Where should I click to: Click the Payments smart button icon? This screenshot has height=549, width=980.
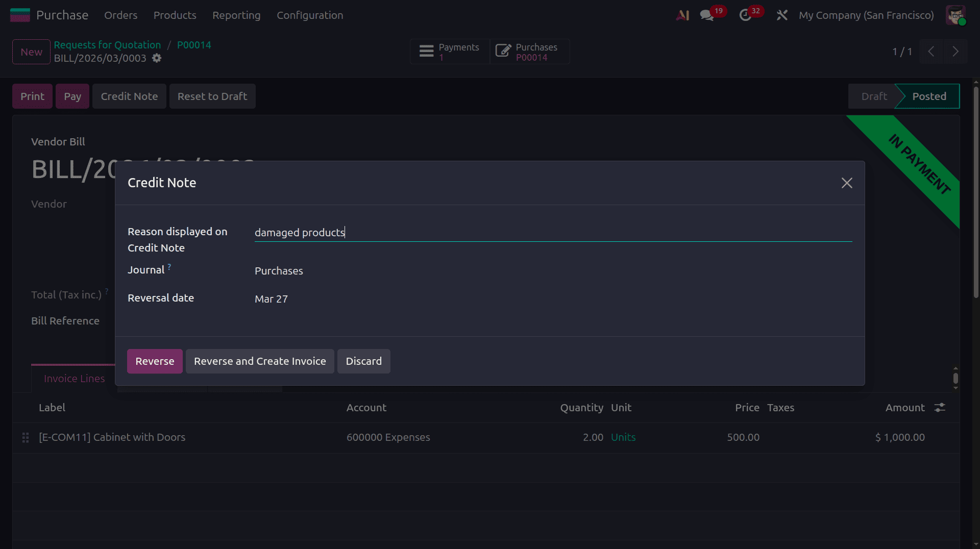427,51
